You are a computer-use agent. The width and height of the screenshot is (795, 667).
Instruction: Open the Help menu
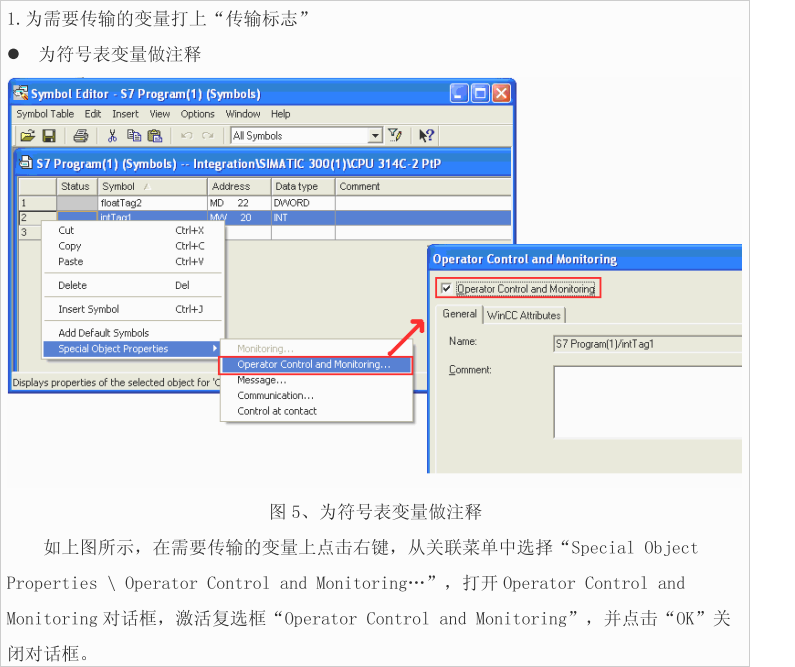coord(280,114)
